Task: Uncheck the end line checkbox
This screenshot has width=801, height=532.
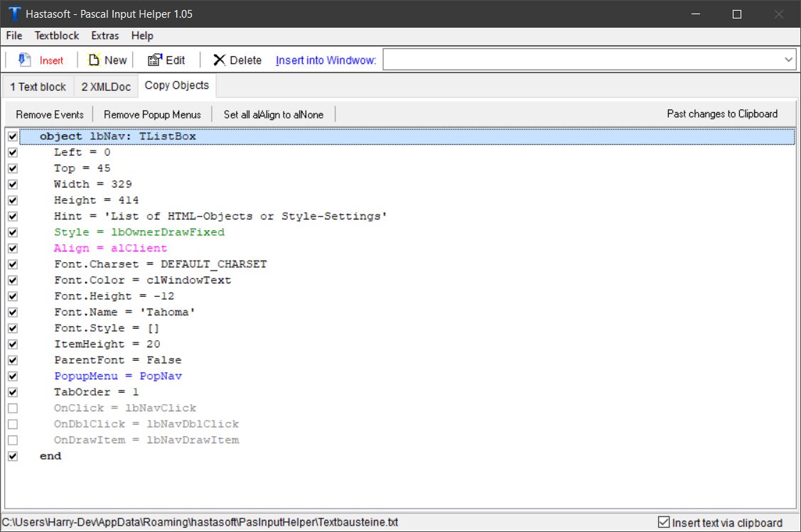Action: (x=13, y=457)
